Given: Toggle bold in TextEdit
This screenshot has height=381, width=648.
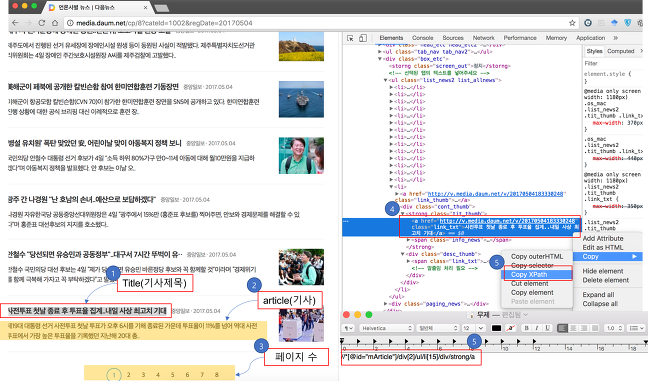Looking at the screenshot, I should [526, 328].
